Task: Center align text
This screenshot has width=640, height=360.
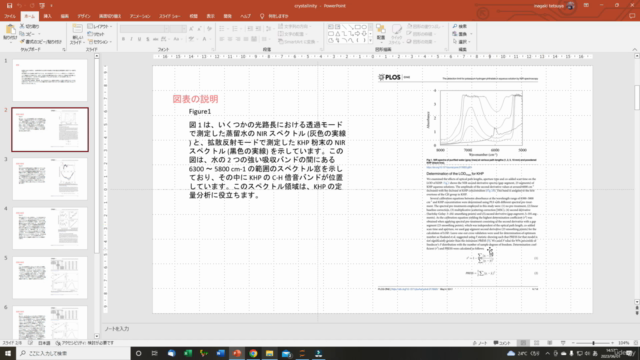Action: (230, 39)
